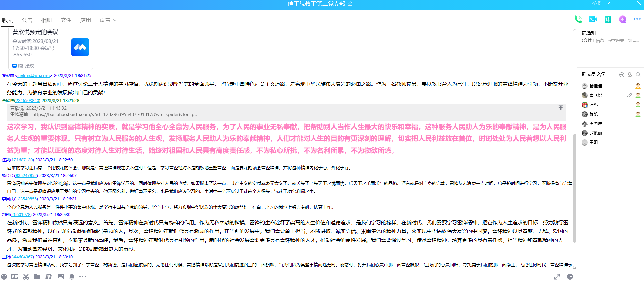Expand the 设置 dropdown menu
Screen dimensions: 644x283
click(x=108, y=20)
